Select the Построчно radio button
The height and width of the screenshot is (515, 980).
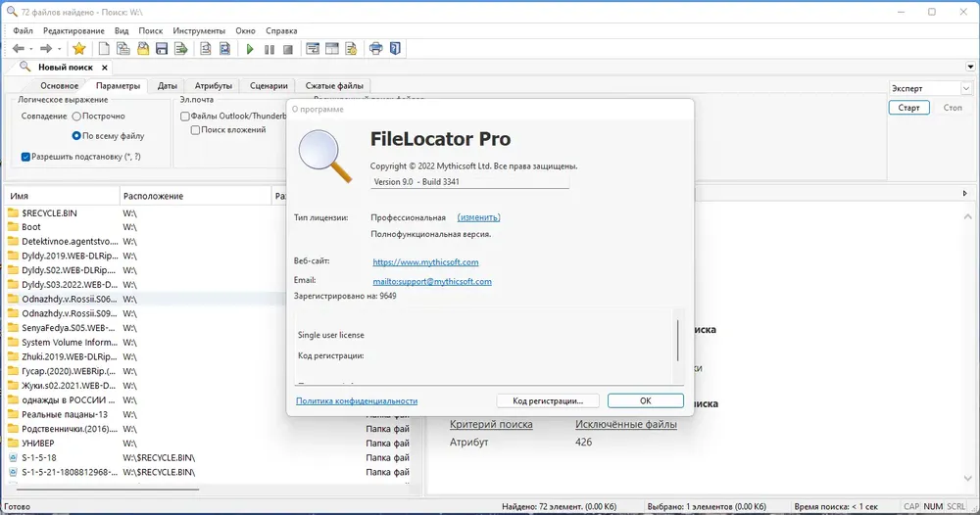tap(76, 117)
